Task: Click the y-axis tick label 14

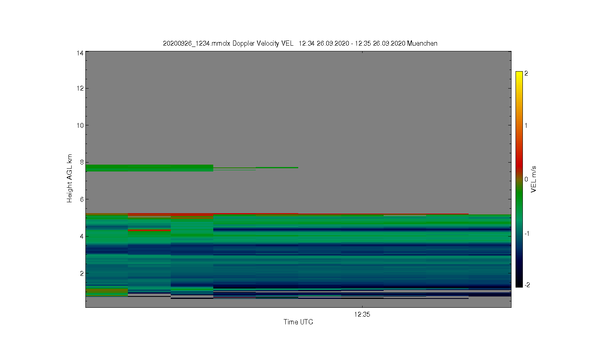Action: coord(80,53)
